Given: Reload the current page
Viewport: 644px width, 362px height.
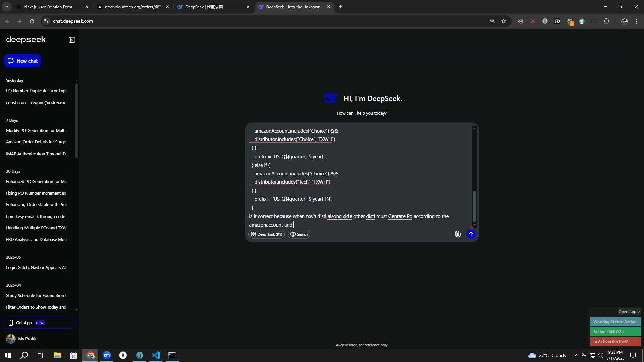Looking at the screenshot, I should [x=32, y=21].
